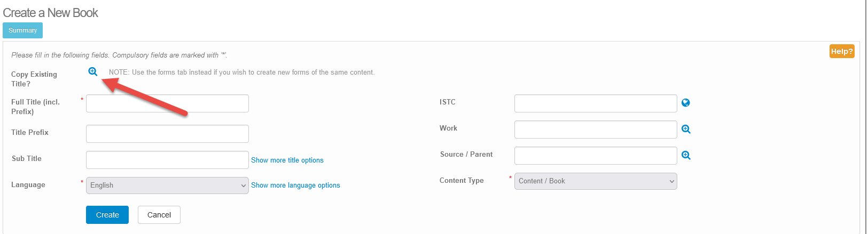Switch to the Summary tab
Image resolution: width=868 pixels, height=234 pixels.
click(x=22, y=30)
